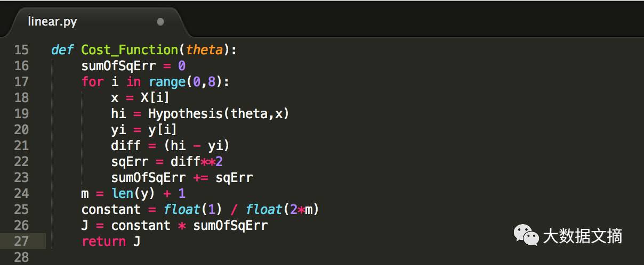
Task: Click the number 0 on line 16
Action: [x=181, y=66]
